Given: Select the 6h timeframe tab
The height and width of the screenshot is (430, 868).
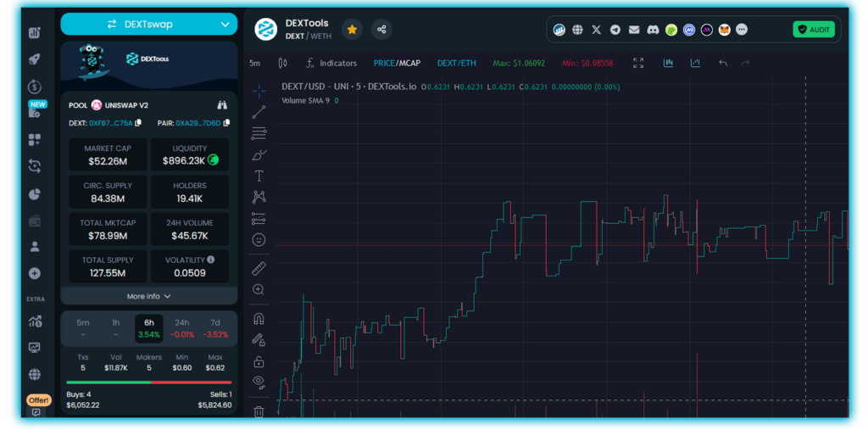Looking at the screenshot, I should 149,328.
